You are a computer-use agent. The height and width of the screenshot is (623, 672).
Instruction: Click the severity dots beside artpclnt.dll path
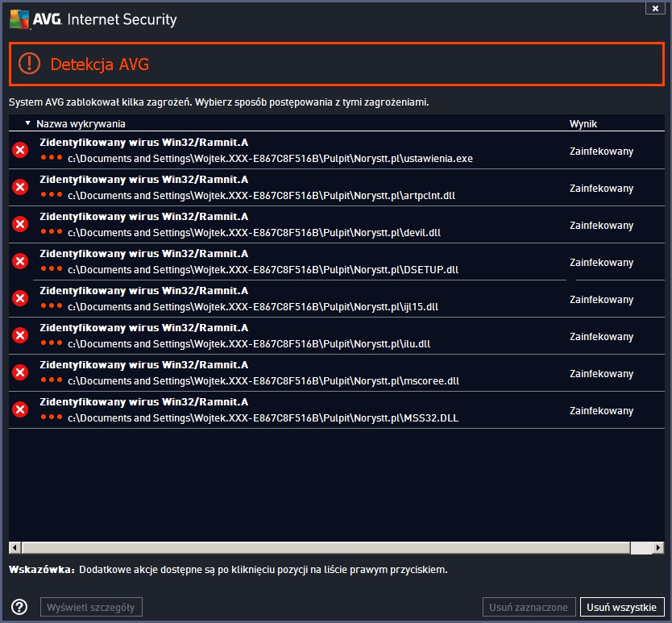pyautogui.click(x=52, y=194)
